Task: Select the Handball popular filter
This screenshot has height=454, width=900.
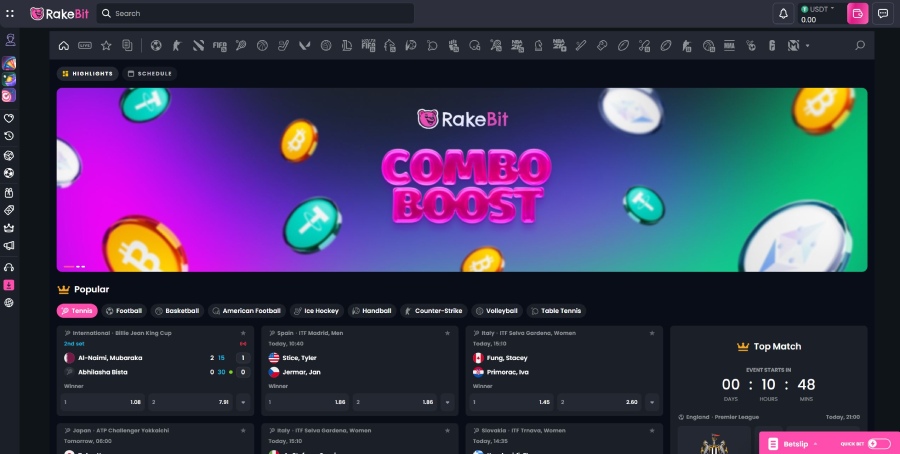Action: (372, 311)
